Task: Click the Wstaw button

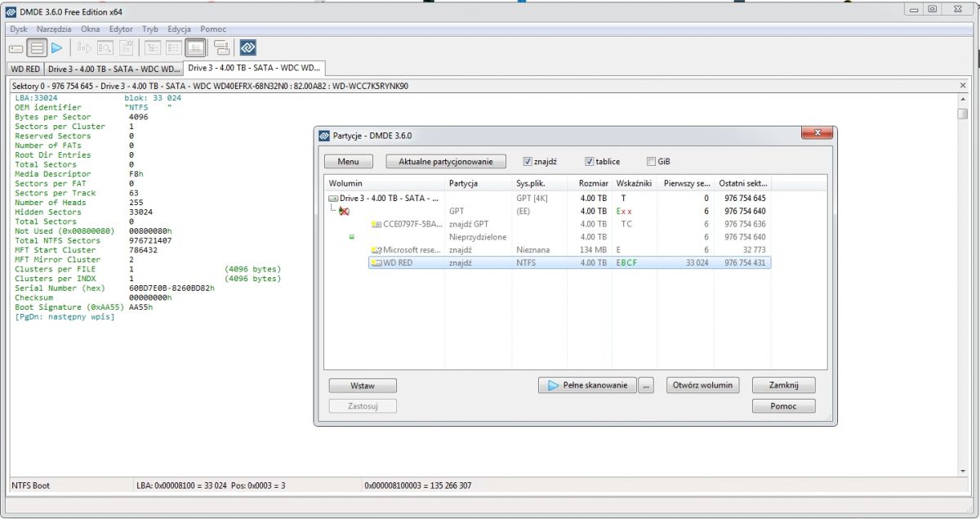Action: pos(363,386)
